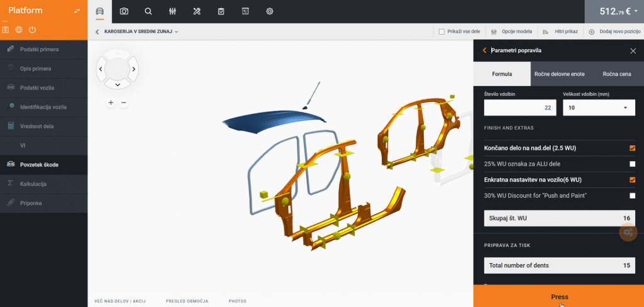Enable the 'Prikaži vse dele' checkbox
Image resolution: width=644 pixels, height=307 pixels.
pyautogui.click(x=441, y=31)
